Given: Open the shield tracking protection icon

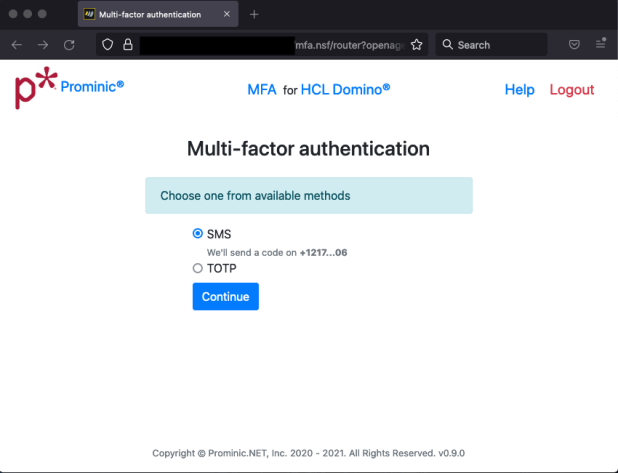Looking at the screenshot, I should coord(108,45).
